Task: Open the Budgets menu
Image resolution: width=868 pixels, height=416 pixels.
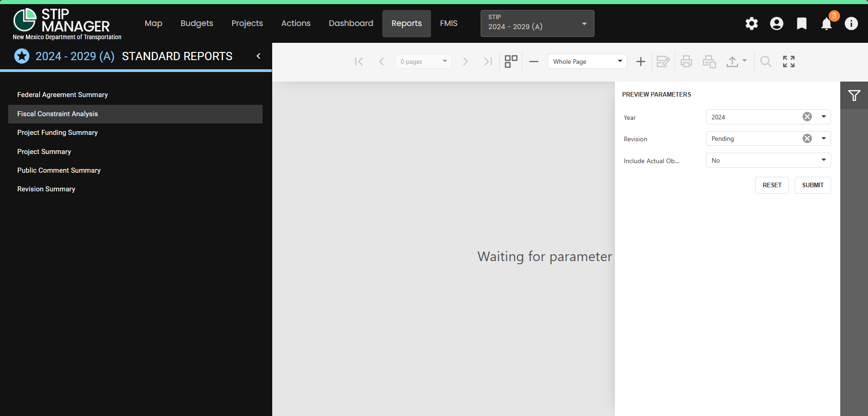Action: coord(197,23)
